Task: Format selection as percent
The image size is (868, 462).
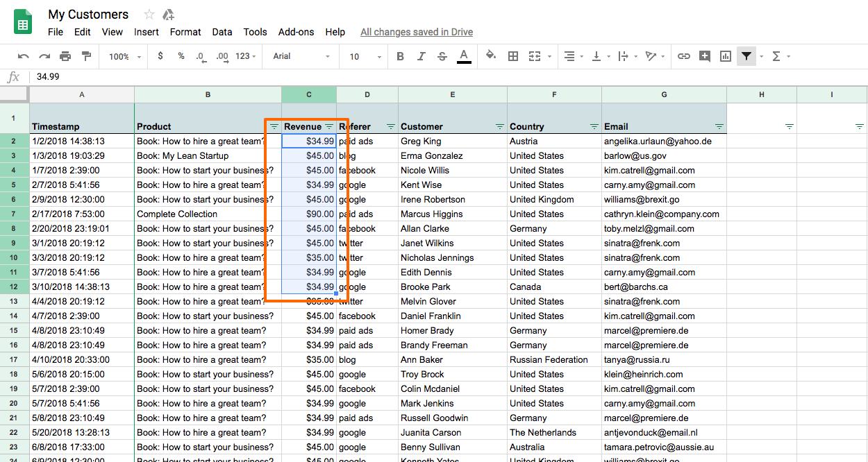Action: click(x=181, y=56)
